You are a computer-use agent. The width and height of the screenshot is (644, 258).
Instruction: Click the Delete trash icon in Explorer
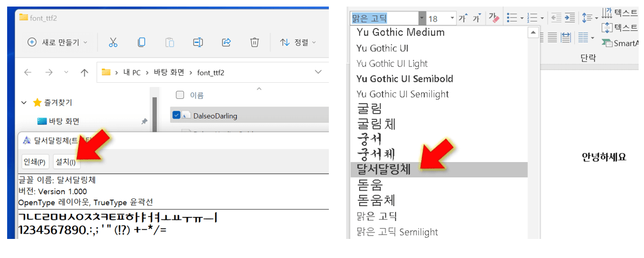254,42
